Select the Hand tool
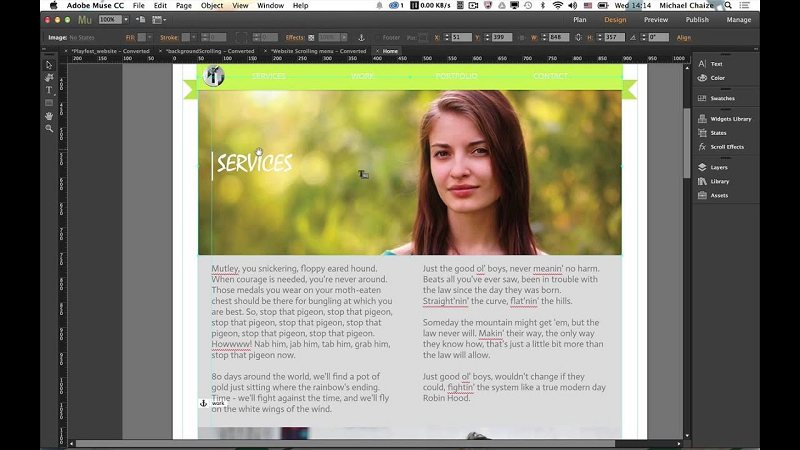Viewport: 800px width, 450px height. 49,116
